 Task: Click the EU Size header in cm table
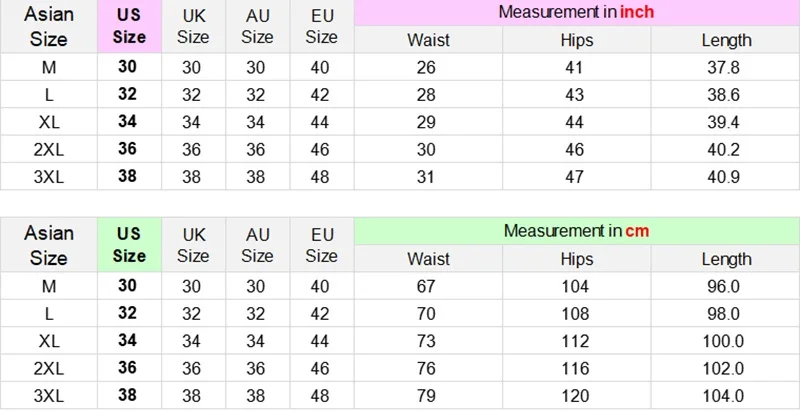click(x=322, y=245)
